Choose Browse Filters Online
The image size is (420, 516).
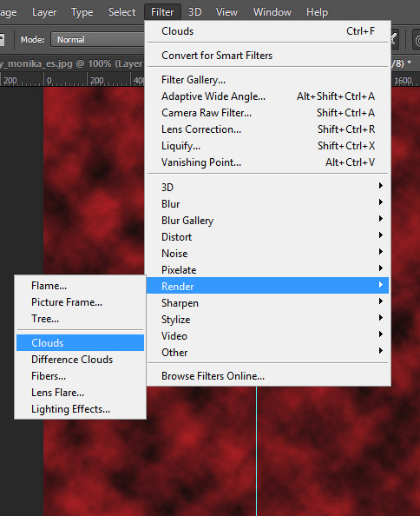pyautogui.click(x=268, y=376)
